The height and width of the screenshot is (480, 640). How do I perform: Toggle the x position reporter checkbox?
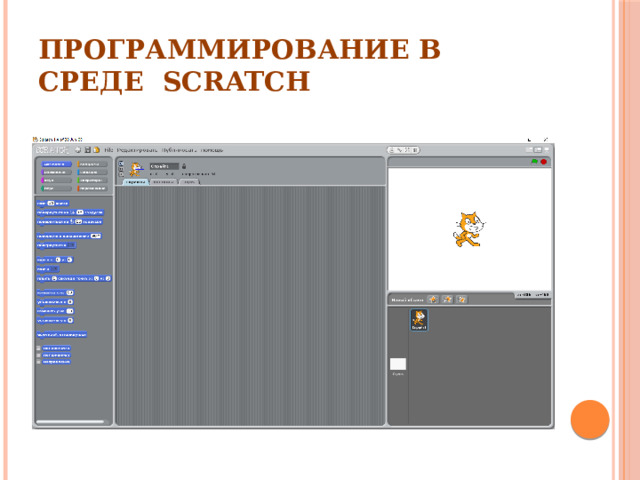39,349
